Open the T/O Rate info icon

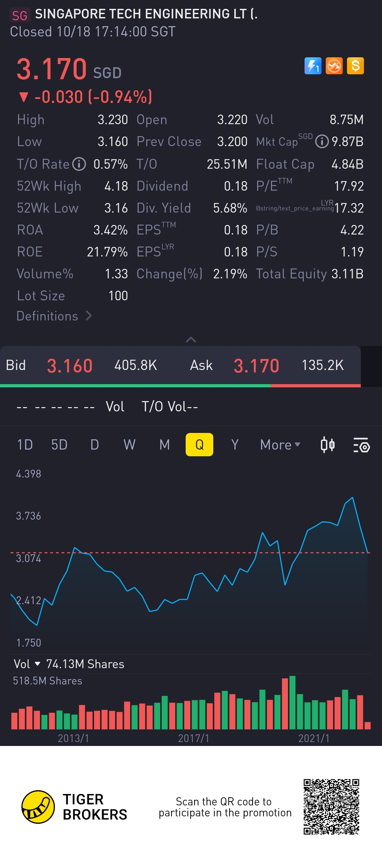pos(79,164)
